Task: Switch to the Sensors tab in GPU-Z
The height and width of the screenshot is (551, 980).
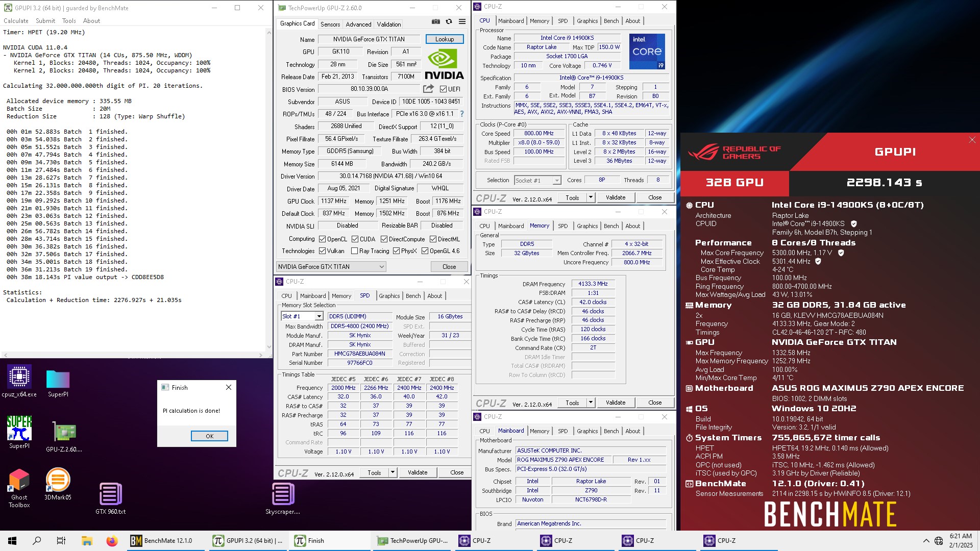Action: coord(330,24)
